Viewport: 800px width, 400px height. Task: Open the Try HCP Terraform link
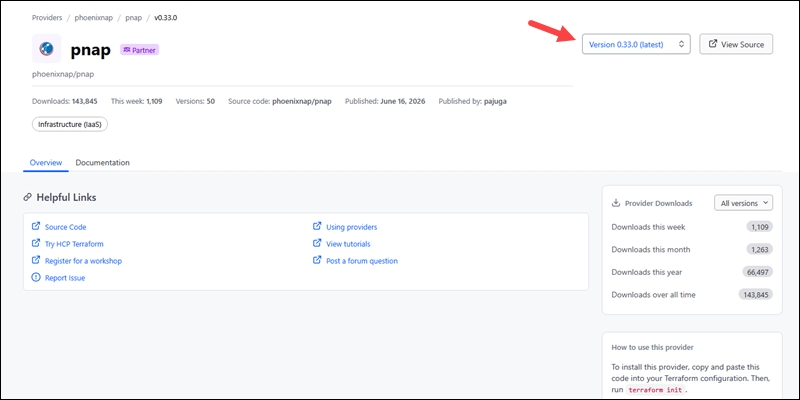pos(74,244)
